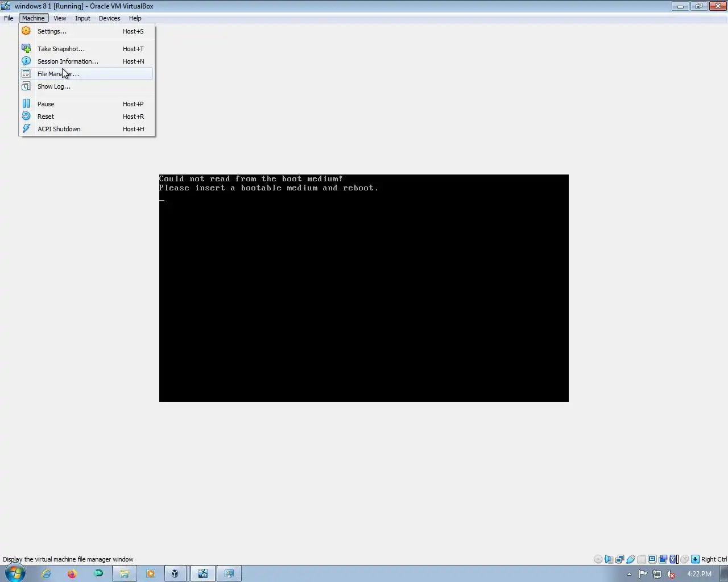This screenshot has width=728, height=582.
Task: Close the windows 8 1 VM window
Action: tap(717, 6)
